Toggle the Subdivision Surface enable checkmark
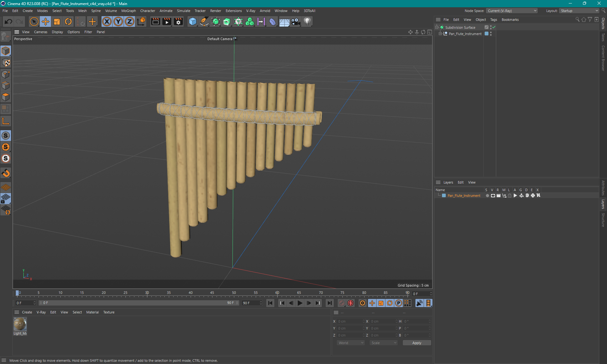Screen dimensions: 607x364 (494, 27)
